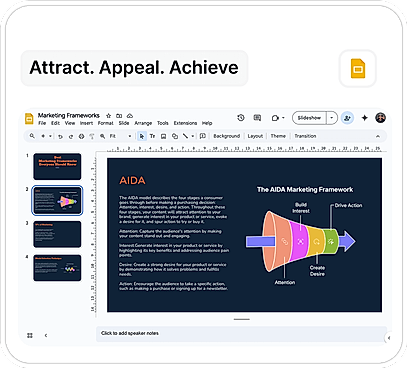407x368 pixels.
Task: Open the Extensions menu
Action: (x=185, y=123)
